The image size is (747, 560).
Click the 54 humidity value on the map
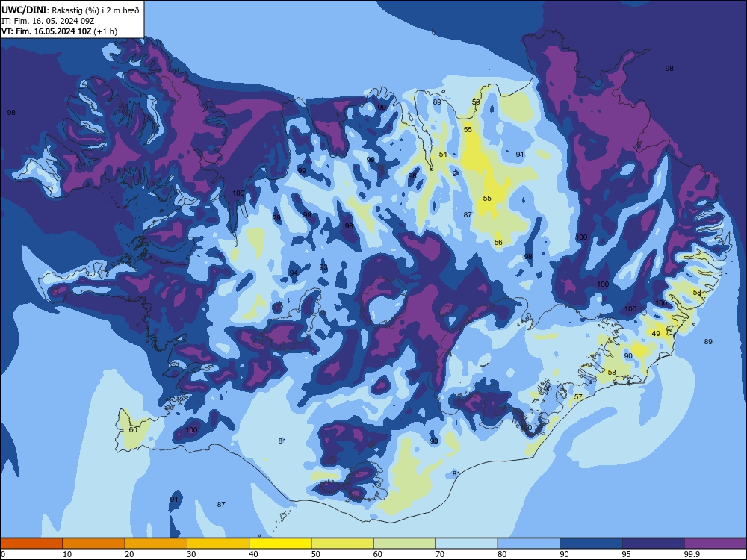click(x=443, y=155)
